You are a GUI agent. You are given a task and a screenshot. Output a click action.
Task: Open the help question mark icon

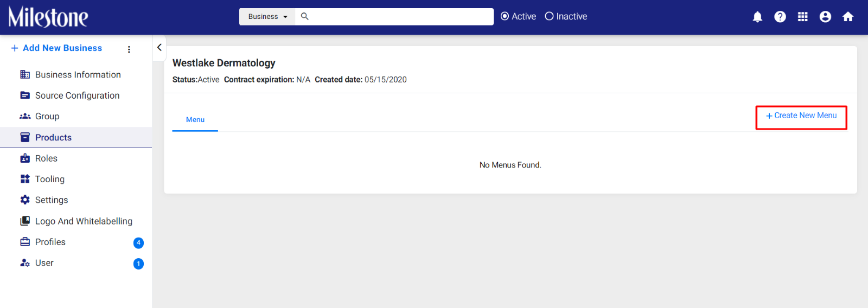coord(780,17)
